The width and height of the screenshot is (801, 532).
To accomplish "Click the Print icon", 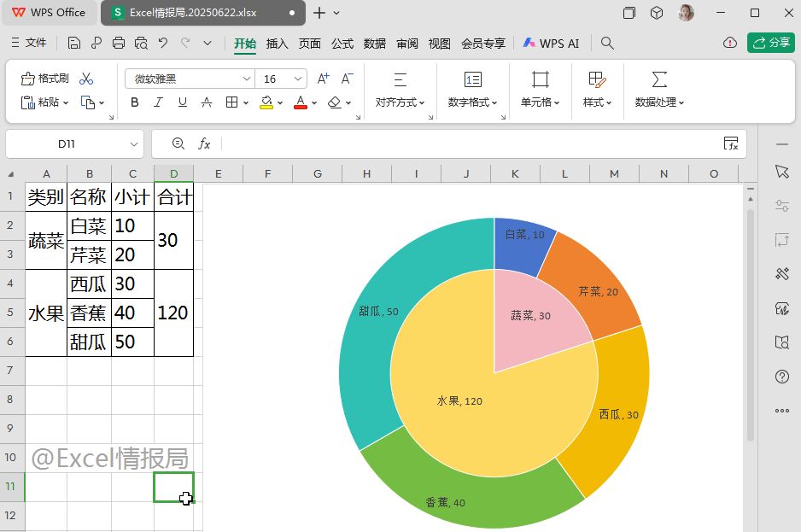I will pyautogui.click(x=119, y=43).
